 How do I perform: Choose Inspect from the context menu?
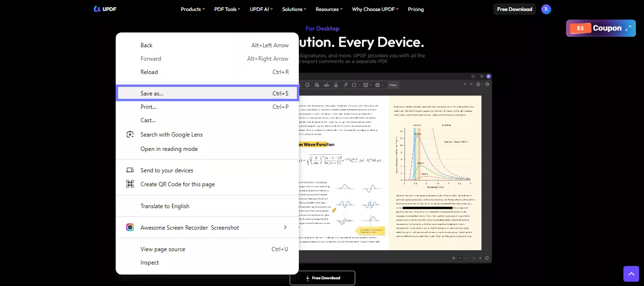pos(150,263)
